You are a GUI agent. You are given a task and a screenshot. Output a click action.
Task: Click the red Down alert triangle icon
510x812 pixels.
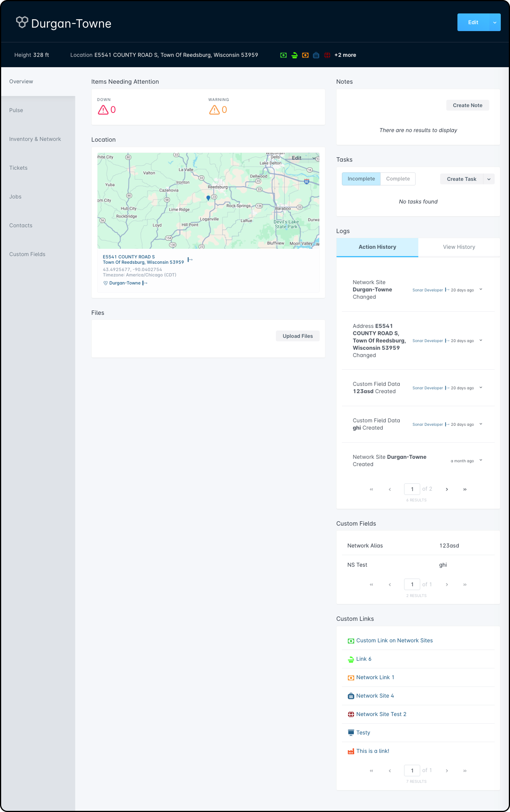click(103, 110)
